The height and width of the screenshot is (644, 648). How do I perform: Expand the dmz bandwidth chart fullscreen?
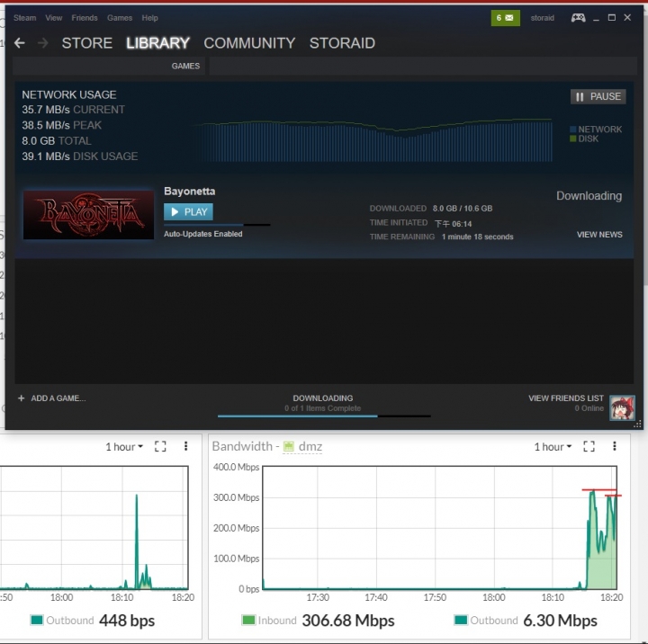pyautogui.click(x=589, y=446)
